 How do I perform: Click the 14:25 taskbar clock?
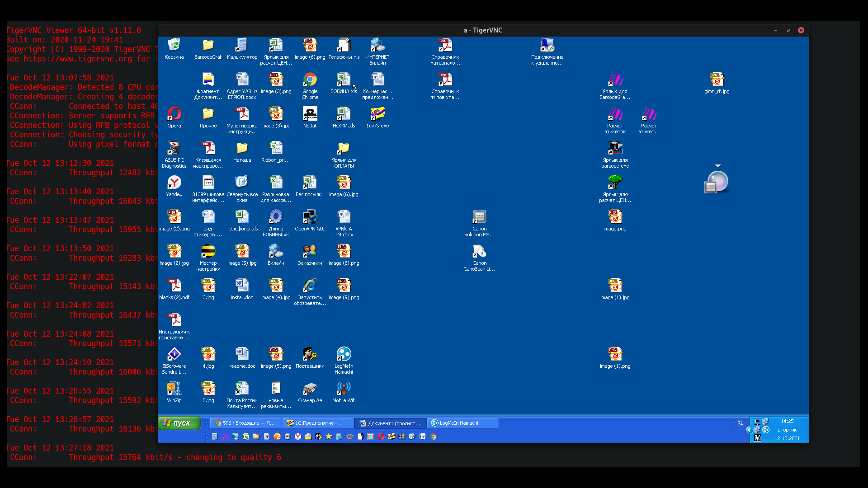pos(787,421)
